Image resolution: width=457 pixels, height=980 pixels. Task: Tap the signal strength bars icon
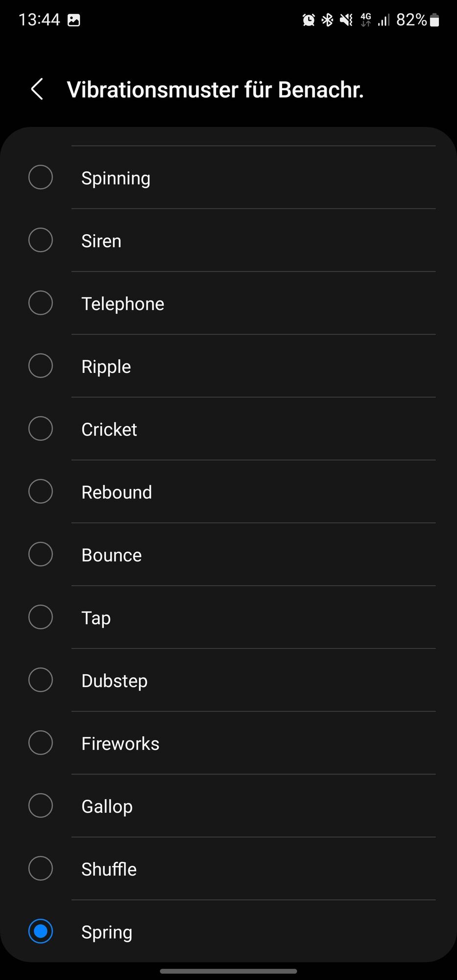pos(384,20)
